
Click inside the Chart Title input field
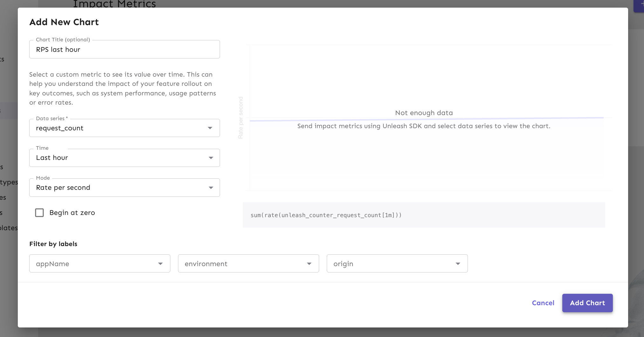(x=124, y=49)
